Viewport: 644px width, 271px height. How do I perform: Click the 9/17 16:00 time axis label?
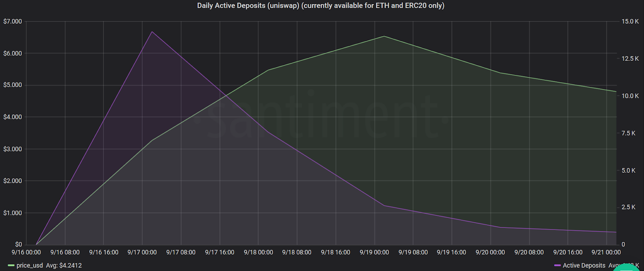click(219, 252)
